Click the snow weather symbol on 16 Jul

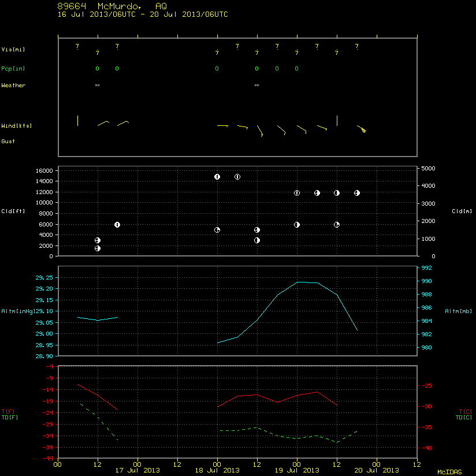(98, 85)
